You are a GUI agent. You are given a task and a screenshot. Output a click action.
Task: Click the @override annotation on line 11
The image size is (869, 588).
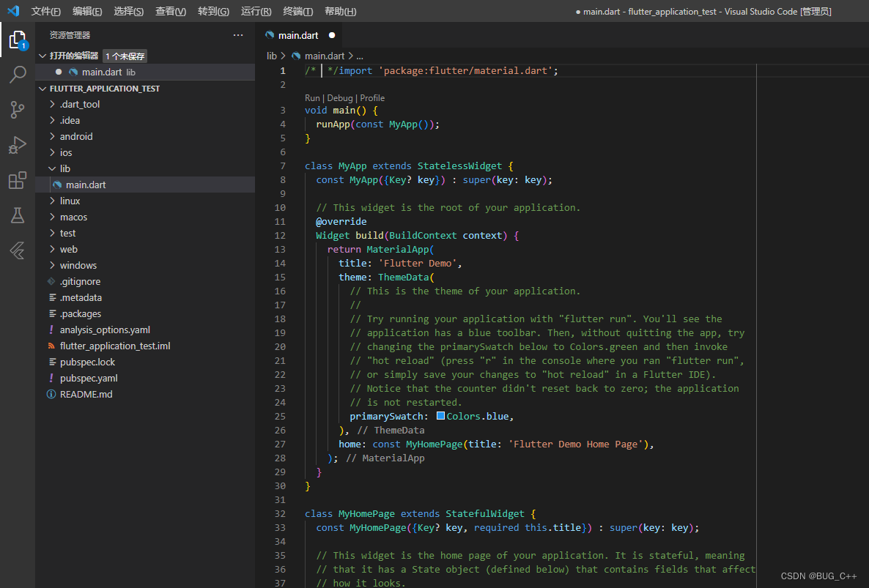tap(341, 221)
